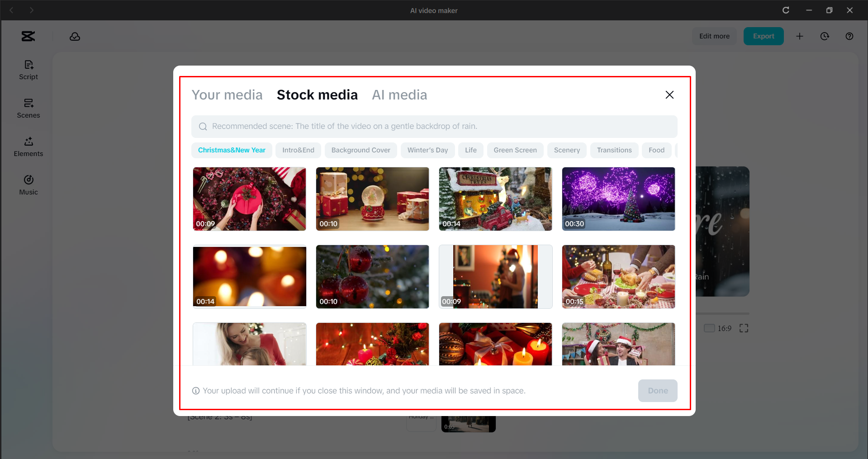The image size is (868, 459).
Task: Click the rain preview video behind dialog
Action: [x=722, y=232]
